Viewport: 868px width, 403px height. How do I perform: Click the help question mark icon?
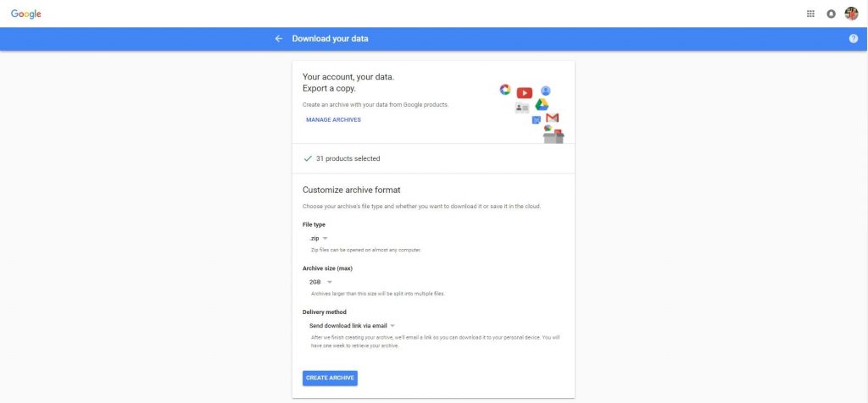[853, 39]
